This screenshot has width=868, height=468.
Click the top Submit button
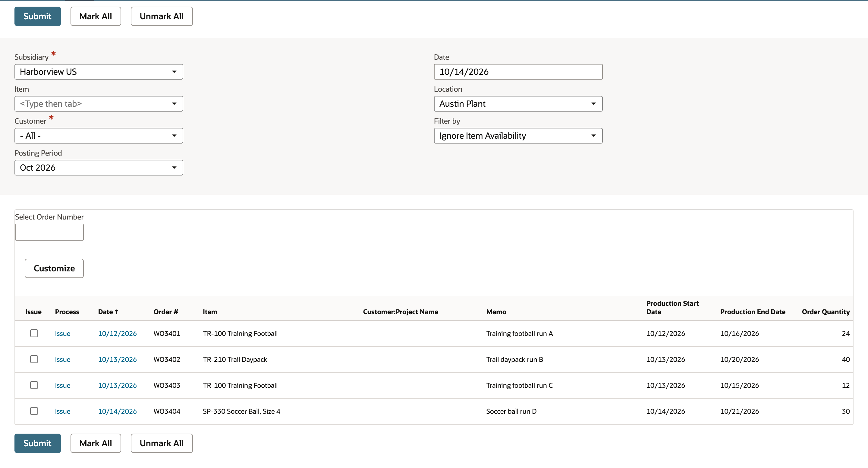[x=37, y=16]
